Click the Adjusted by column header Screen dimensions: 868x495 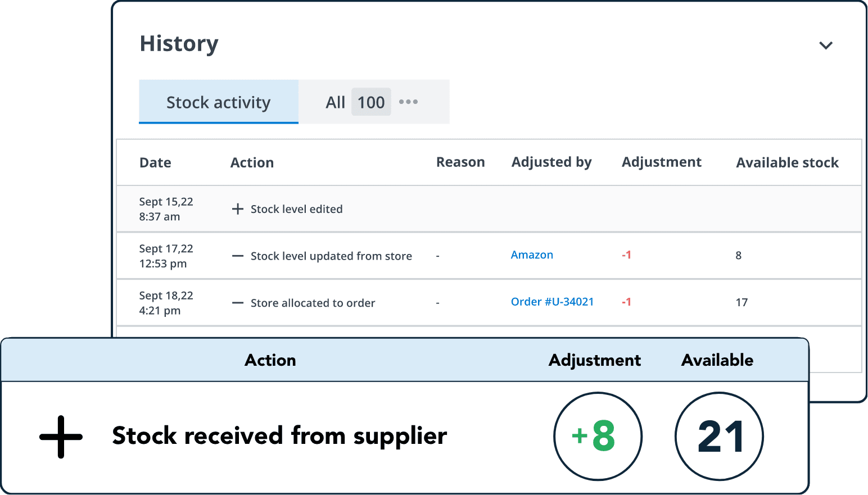551,162
